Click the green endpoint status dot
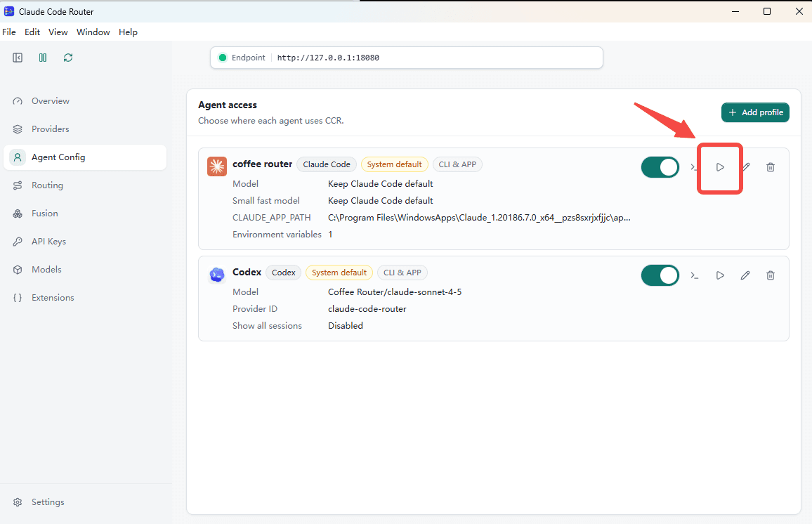812x524 pixels. 223,58
